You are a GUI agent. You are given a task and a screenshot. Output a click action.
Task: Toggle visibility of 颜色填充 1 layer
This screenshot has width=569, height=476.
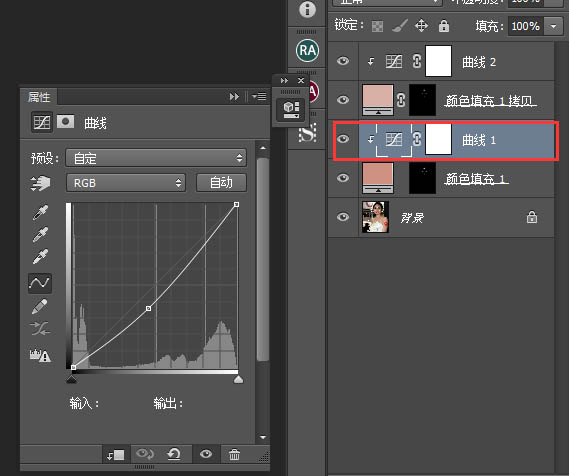pos(343,178)
